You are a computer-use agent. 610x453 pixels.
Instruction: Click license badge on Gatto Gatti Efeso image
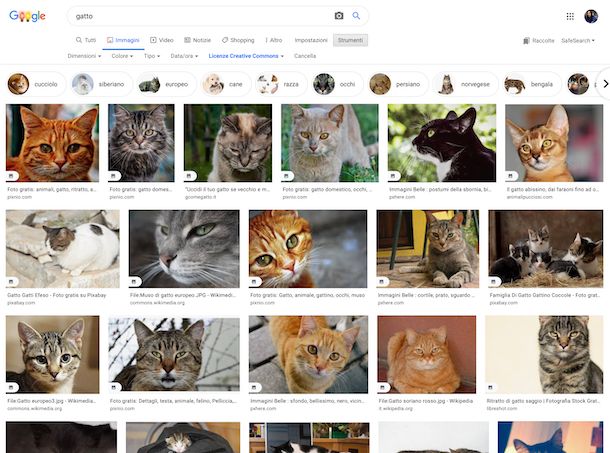(x=11, y=281)
